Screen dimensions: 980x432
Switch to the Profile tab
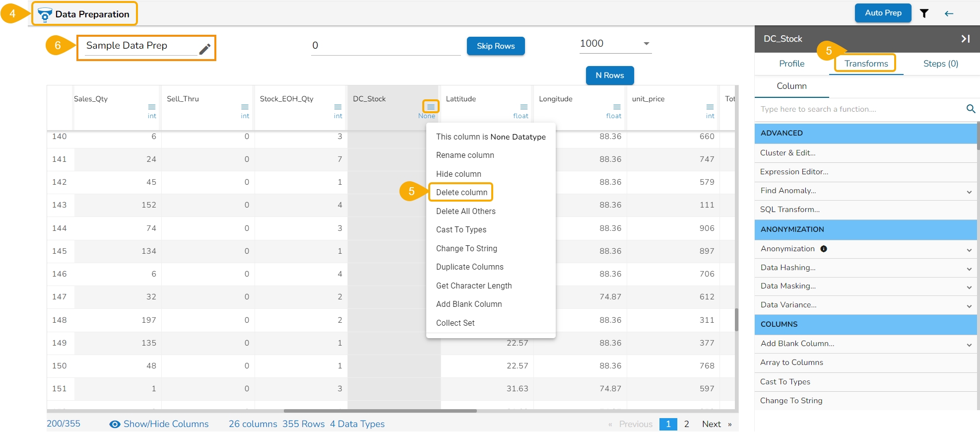coord(791,64)
